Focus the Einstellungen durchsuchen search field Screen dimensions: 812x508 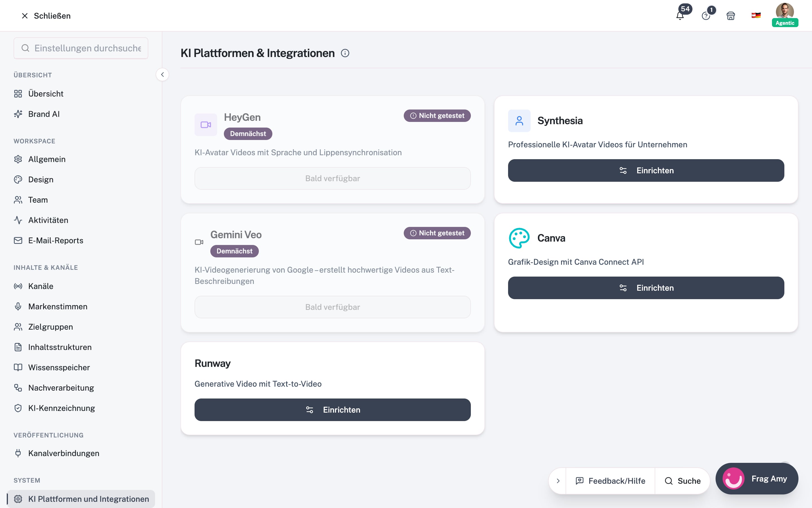pyautogui.click(x=81, y=48)
